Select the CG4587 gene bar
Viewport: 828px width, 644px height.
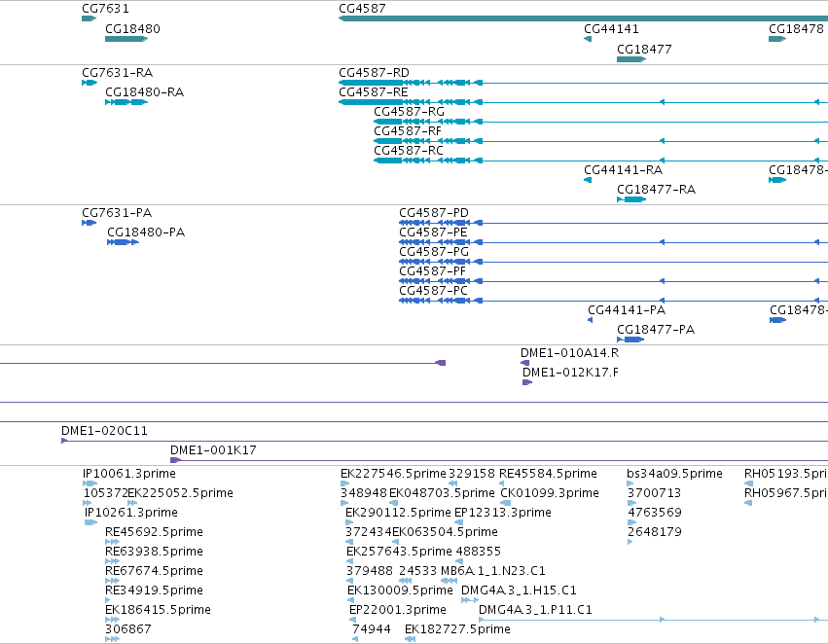point(583,18)
